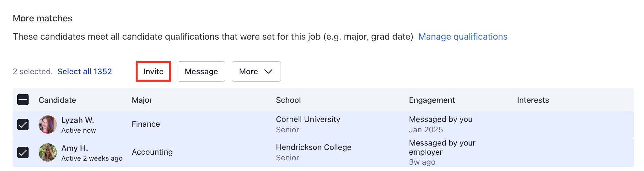This screenshot has height=171, width=644.
Task: Toggle the select-all checkbox in table header
Action: click(x=23, y=100)
